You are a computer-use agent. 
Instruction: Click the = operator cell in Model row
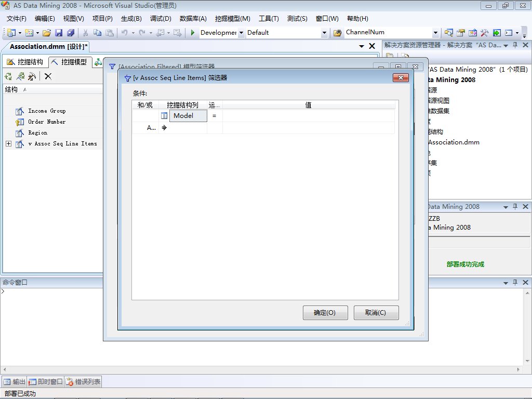[215, 116]
